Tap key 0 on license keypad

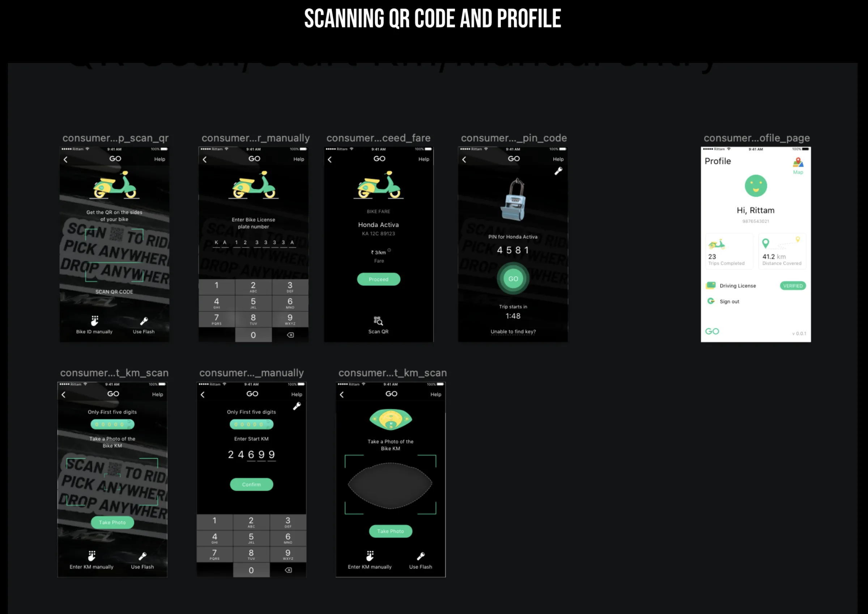(253, 335)
